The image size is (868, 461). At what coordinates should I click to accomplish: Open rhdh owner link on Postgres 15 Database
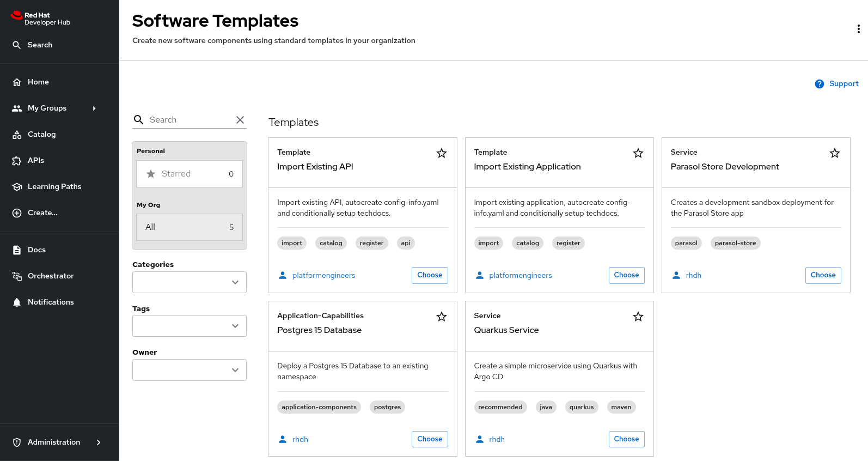pos(300,439)
